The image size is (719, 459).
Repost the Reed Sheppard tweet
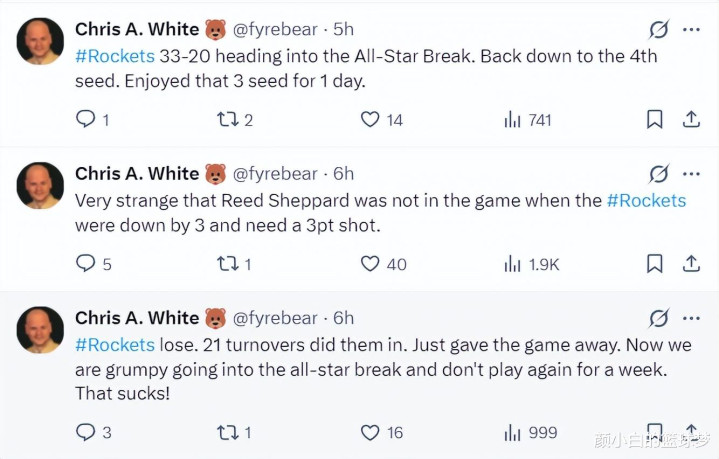point(228,264)
